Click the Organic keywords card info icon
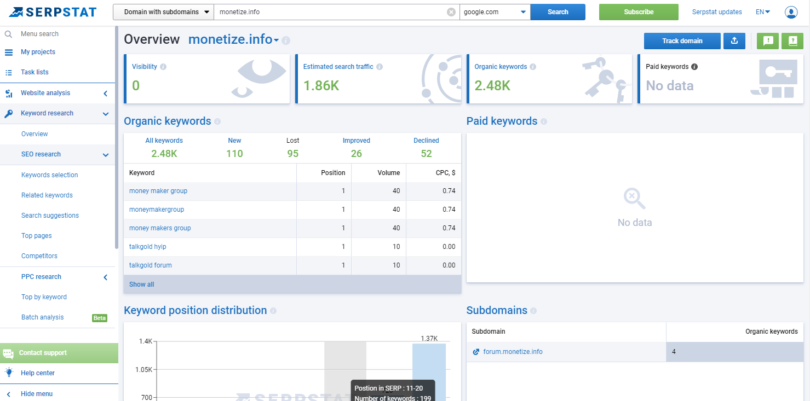Viewport: 810px width, 401px height. coord(533,67)
